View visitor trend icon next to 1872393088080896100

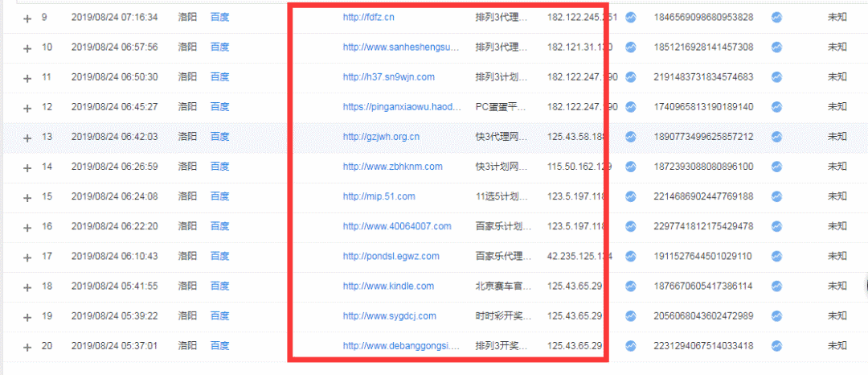click(776, 166)
